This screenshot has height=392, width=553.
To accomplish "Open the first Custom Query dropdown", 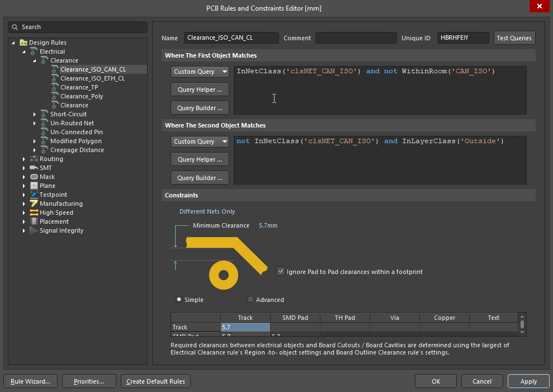I will [x=200, y=72].
